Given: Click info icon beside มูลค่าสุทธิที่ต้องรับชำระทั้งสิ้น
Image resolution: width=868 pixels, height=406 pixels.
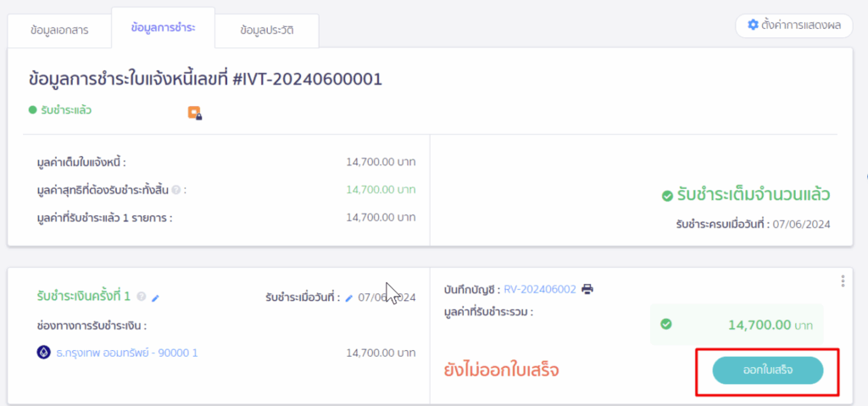Looking at the screenshot, I should [x=176, y=190].
